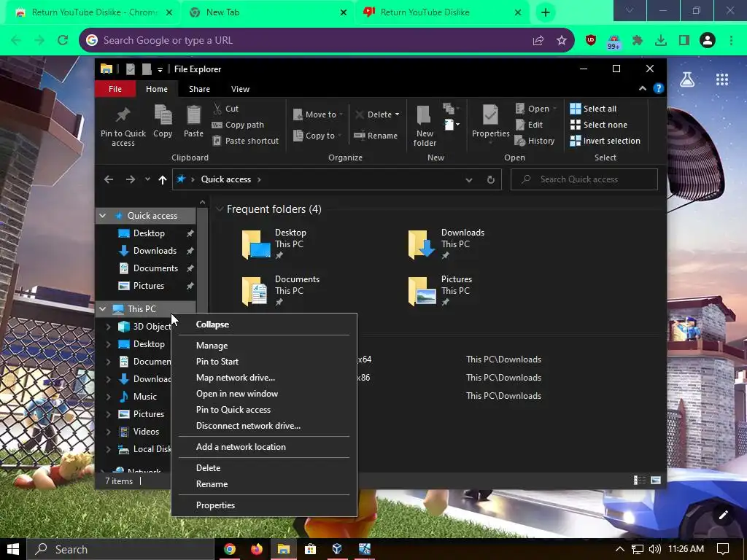This screenshot has width=747, height=560.
Task: Click the Chrome reload button
Action: 63,41
